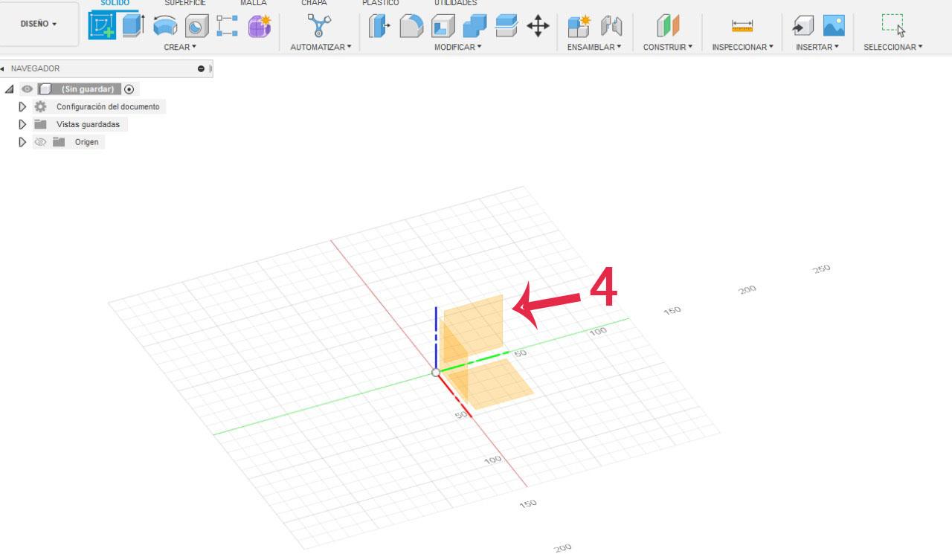Select the origin point circle
952x560 pixels.
tap(436, 373)
